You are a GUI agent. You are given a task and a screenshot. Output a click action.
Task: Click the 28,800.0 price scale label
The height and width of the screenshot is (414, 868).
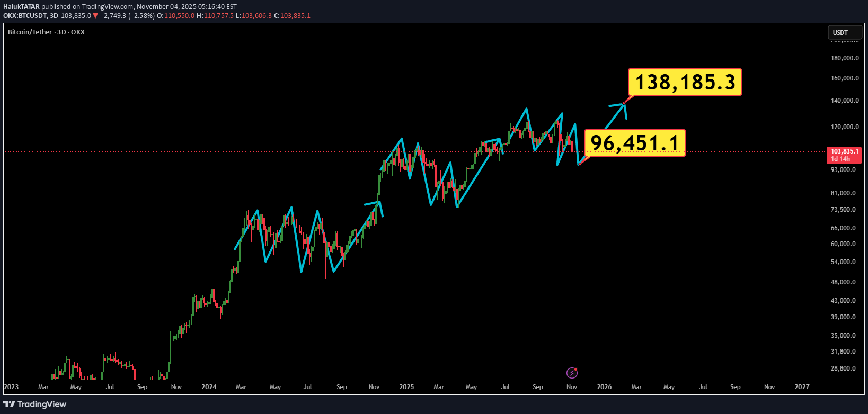pos(844,368)
